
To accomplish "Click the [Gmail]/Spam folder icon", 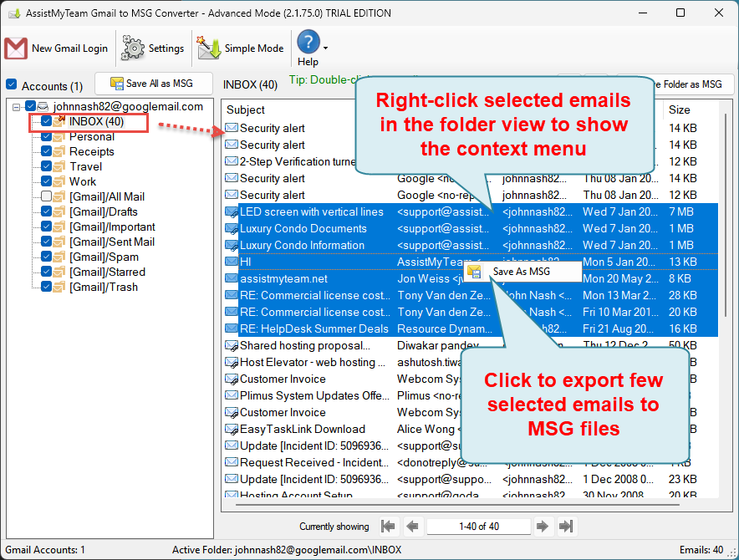I will click(59, 257).
